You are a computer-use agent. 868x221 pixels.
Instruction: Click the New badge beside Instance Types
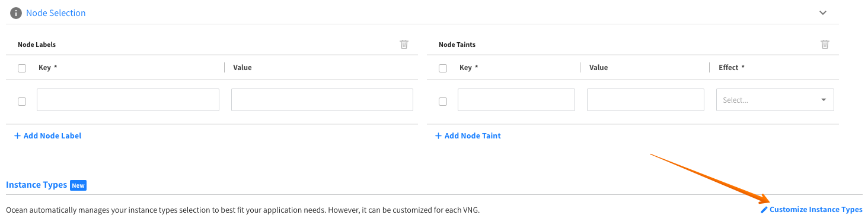click(x=78, y=185)
